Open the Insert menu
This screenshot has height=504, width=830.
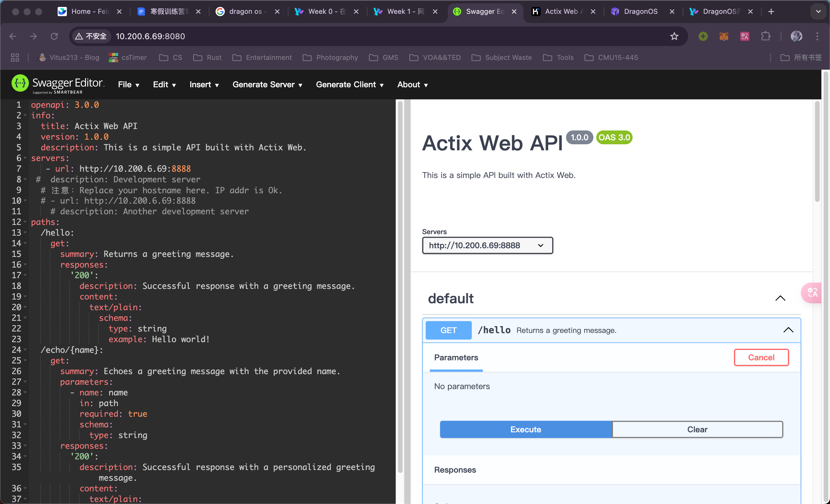click(204, 84)
